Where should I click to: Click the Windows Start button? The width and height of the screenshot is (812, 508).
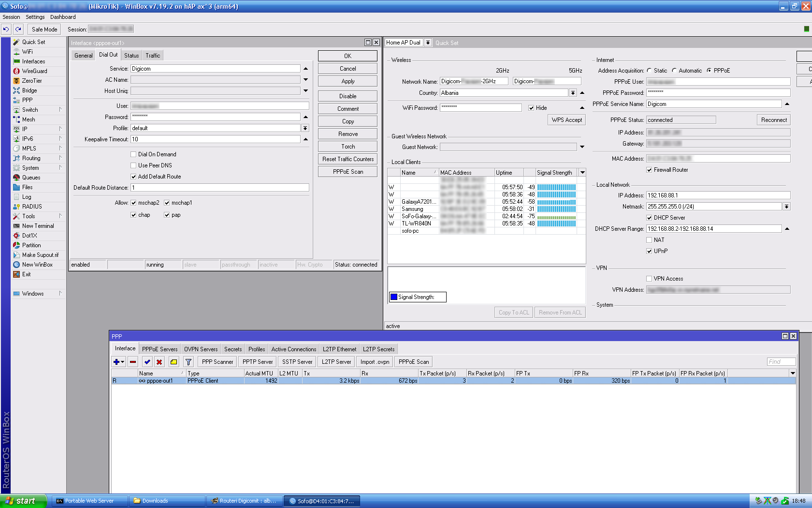point(23,501)
